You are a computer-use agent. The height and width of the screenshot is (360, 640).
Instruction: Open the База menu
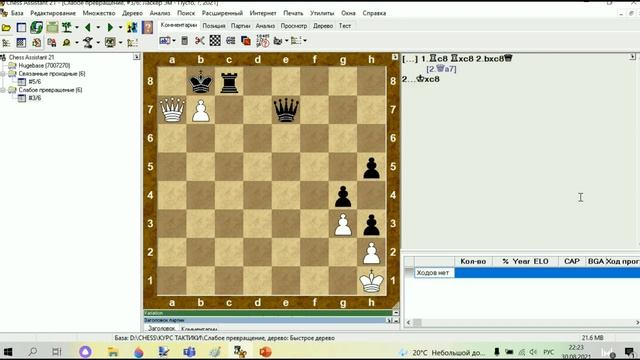click(x=17, y=13)
